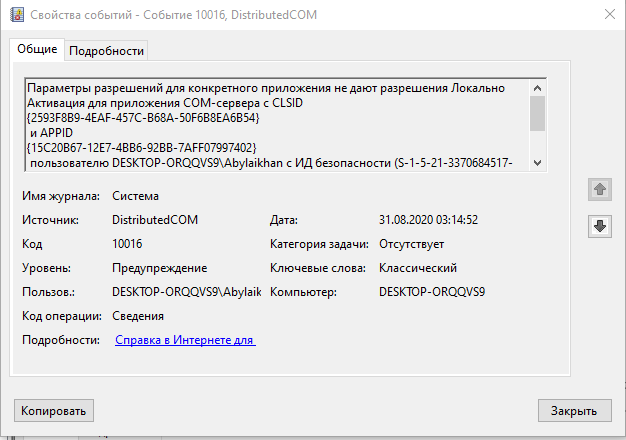
Task: Select APPID {15C20B67-12E7-4BB6-92BB-7AFF07997402} text
Action: click(142, 148)
